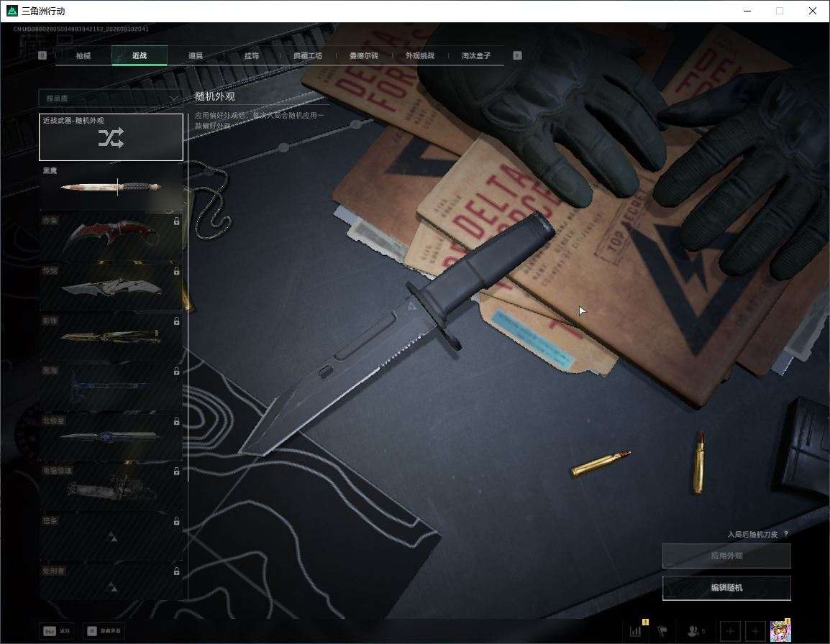Click the previous-tab key icon left of 枪械
The height and width of the screenshot is (644, 830).
(x=42, y=55)
